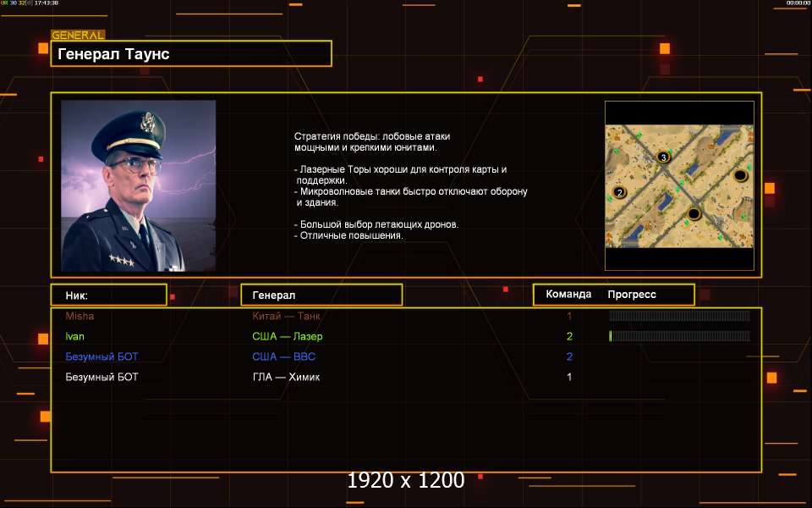Click Ivan's team number 2
The height and width of the screenshot is (508, 812).
click(569, 336)
